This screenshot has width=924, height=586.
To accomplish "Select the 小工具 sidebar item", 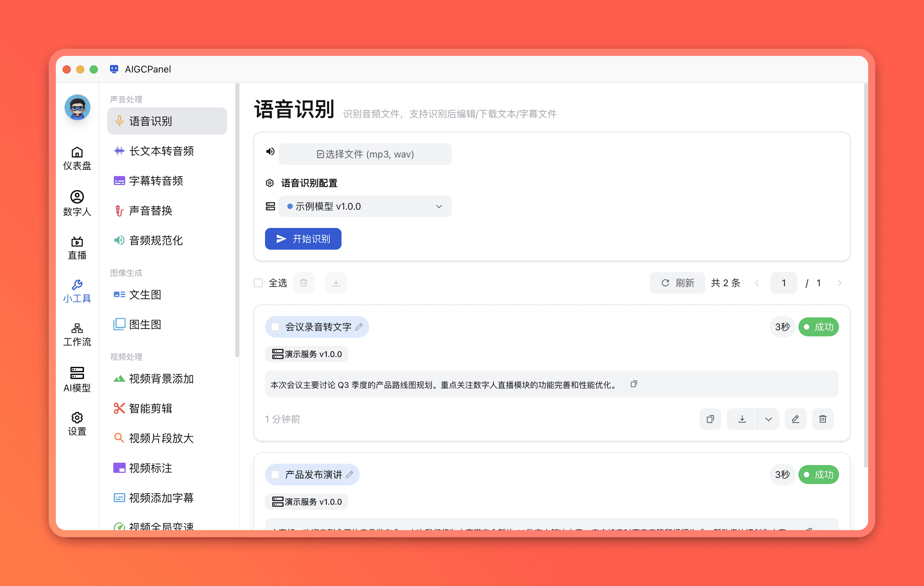I will point(77,291).
